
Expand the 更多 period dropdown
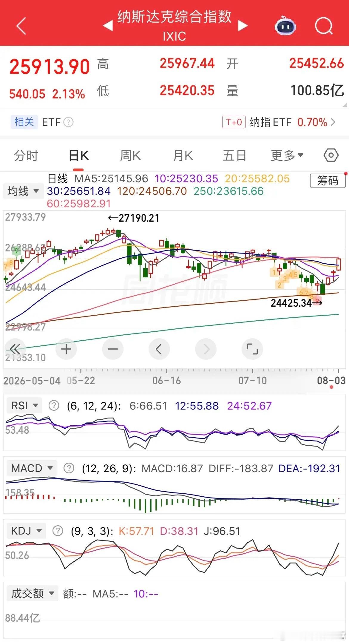pyautogui.click(x=287, y=155)
